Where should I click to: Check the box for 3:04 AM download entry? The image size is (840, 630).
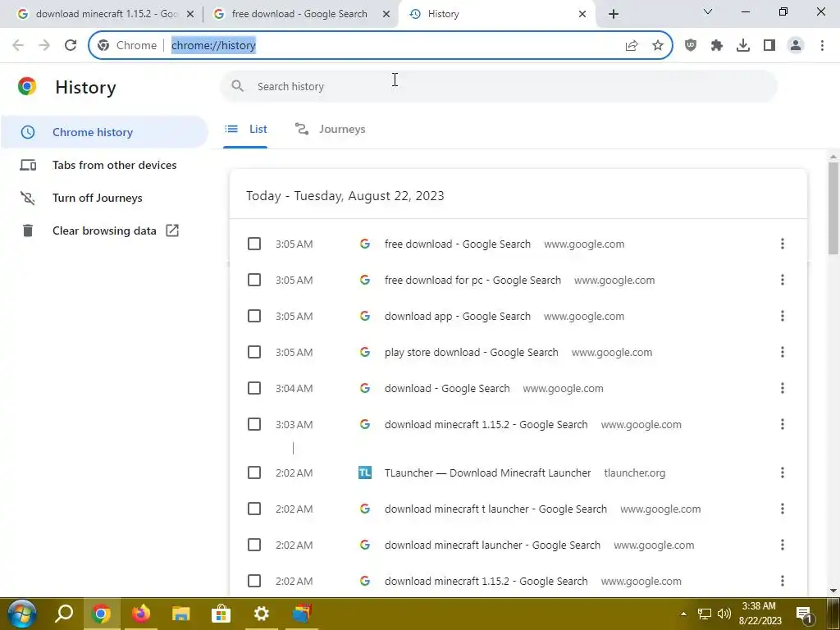click(254, 388)
